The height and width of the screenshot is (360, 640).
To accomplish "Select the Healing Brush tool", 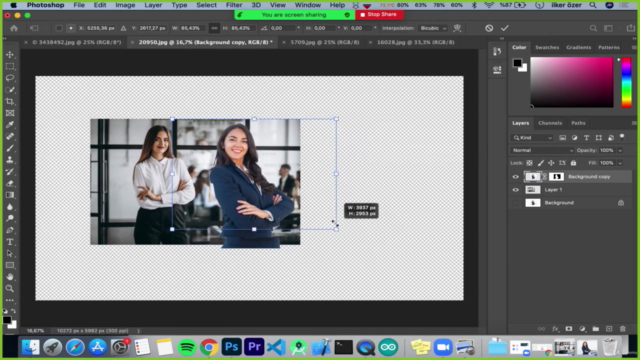I will 10,137.
